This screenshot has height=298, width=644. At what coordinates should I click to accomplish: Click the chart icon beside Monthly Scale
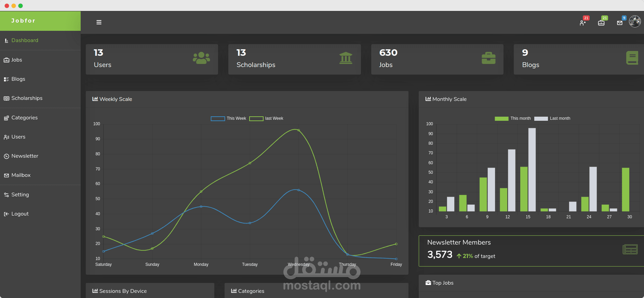point(428,99)
